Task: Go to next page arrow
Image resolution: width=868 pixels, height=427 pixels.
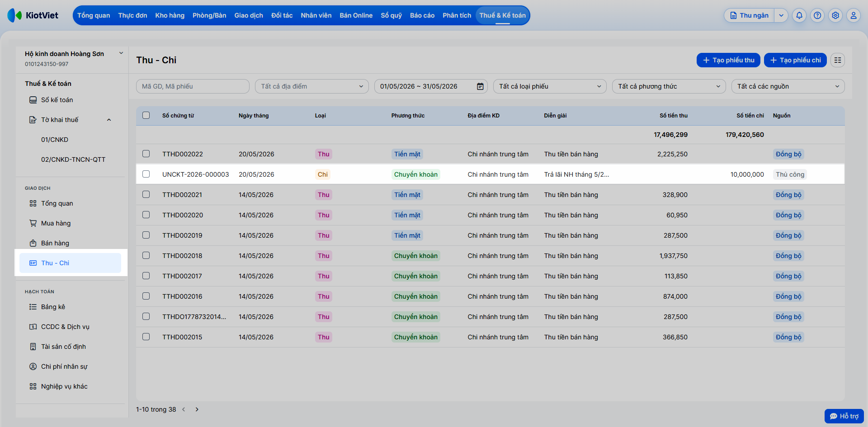Action: point(197,409)
